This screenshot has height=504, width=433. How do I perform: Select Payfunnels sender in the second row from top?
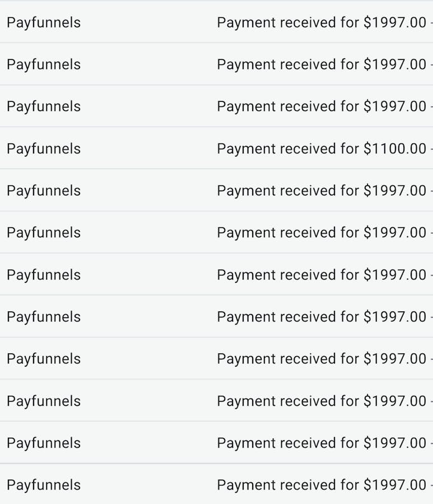(44, 64)
